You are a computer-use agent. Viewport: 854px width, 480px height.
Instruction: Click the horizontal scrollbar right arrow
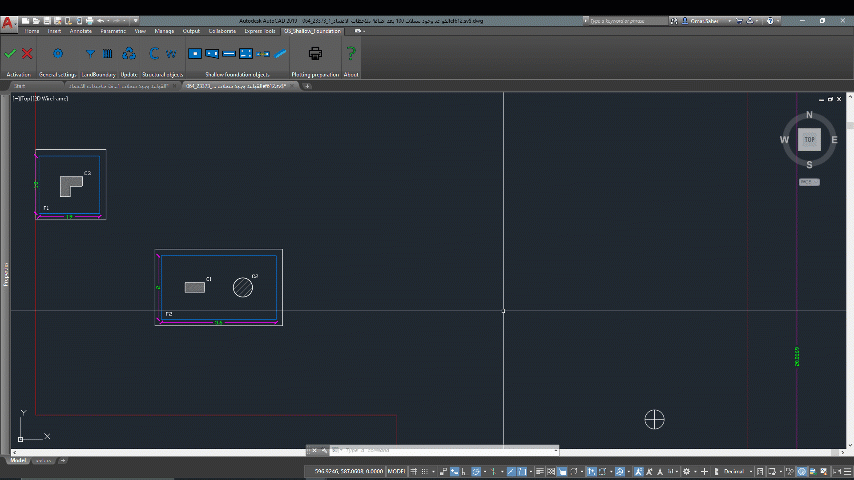[841, 452]
